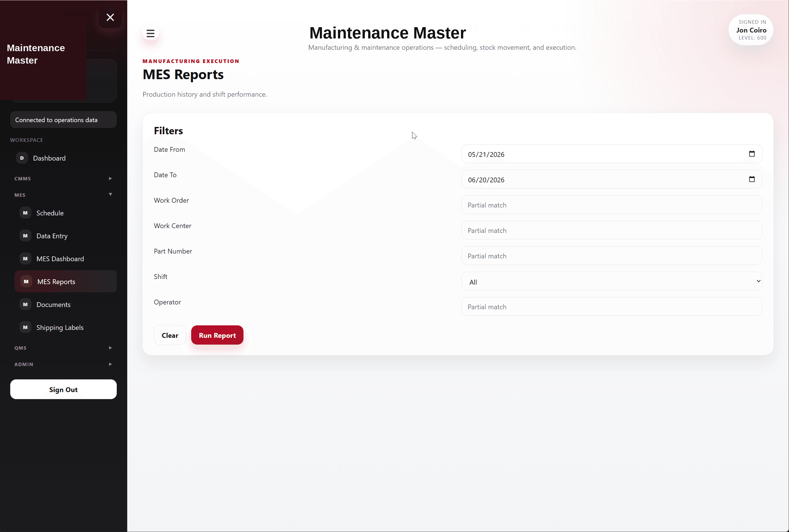Click the CMMS section label
The image size is (789, 532).
click(22, 178)
